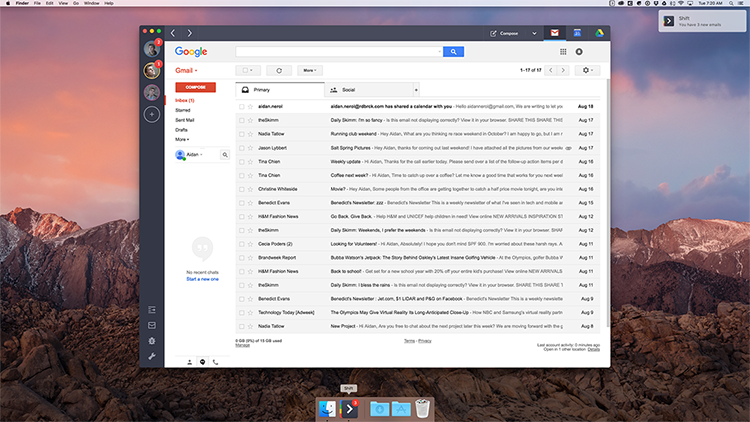
Task: Open the Gmail settings gear dropdown
Action: pos(587,70)
